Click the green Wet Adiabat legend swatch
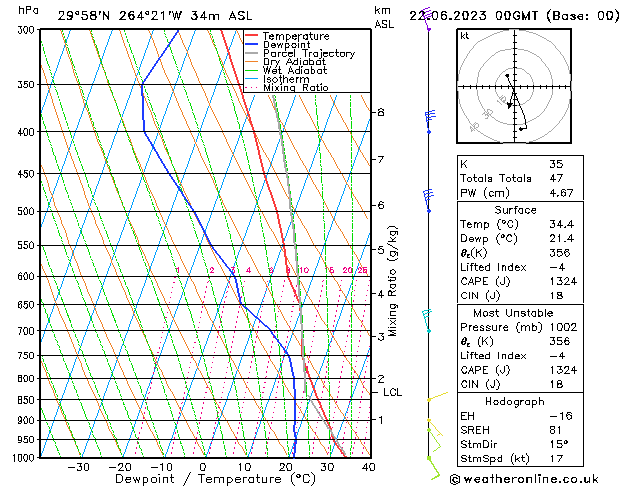Screen dimensions: 629x486 pyautogui.click(x=251, y=70)
